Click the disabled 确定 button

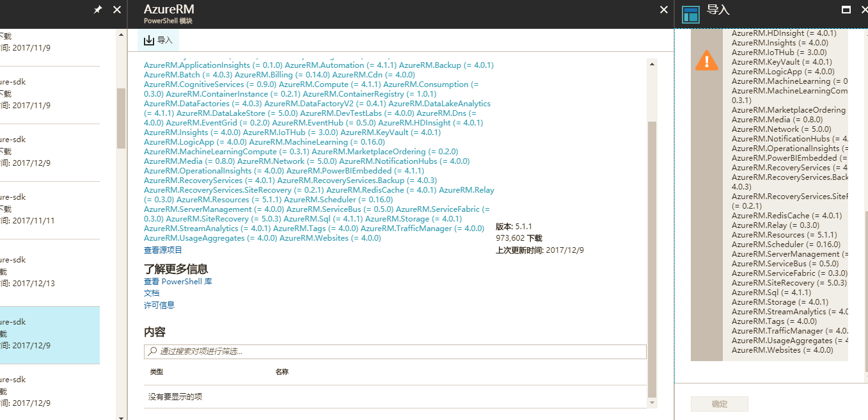720,404
